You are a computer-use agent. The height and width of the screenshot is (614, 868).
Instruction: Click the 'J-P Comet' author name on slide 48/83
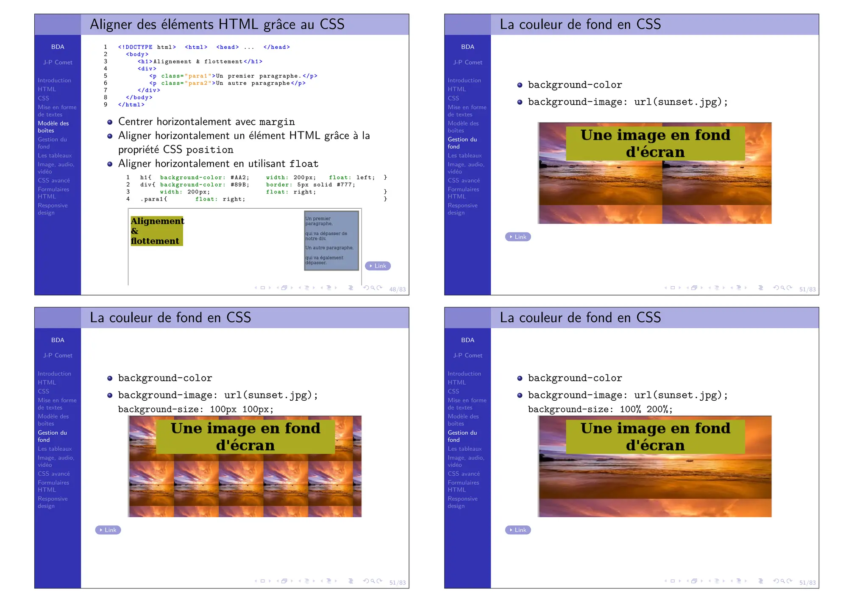[58, 62]
